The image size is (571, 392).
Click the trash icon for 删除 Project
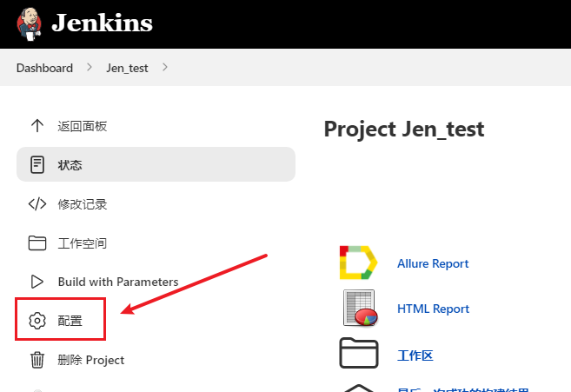[x=37, y=360]
